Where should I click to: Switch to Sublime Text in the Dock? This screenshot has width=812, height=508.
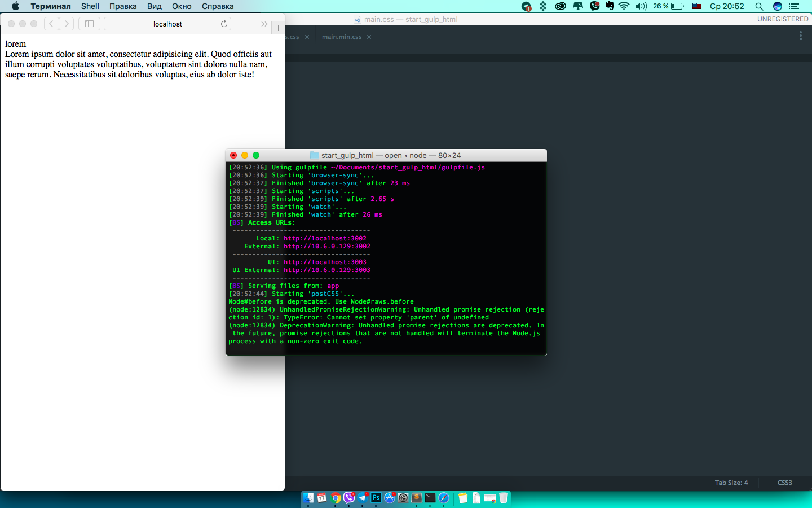coord(417,498)
